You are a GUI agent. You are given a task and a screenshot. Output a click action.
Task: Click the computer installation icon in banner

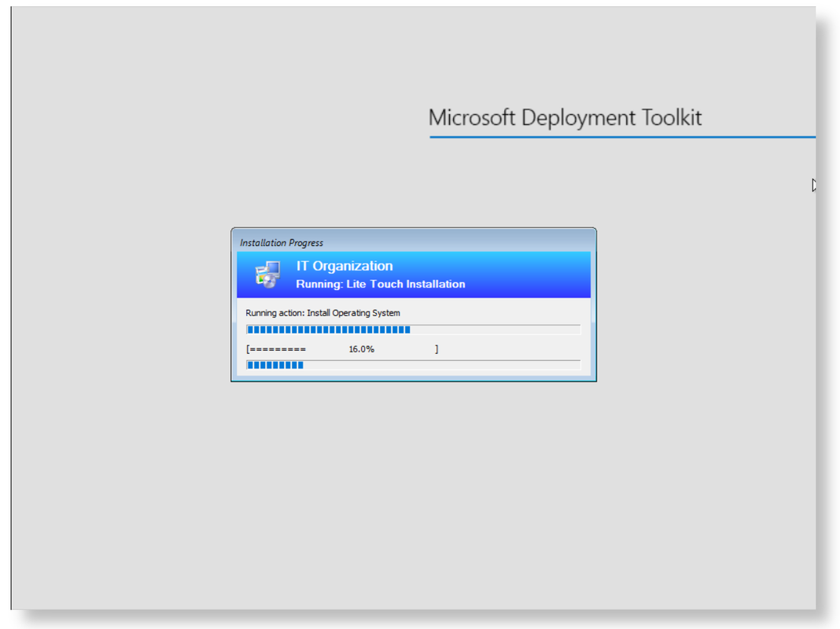click(x=267, y=274)
